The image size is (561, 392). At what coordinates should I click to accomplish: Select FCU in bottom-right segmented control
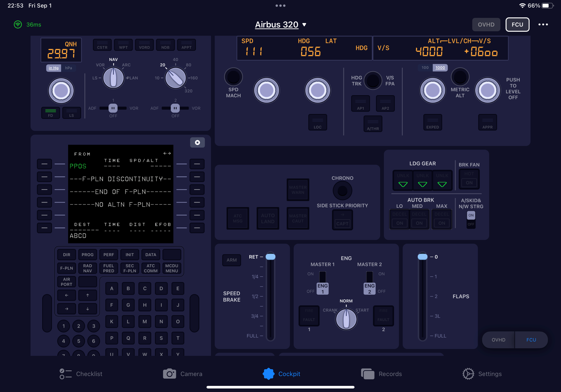click(531, 340)
